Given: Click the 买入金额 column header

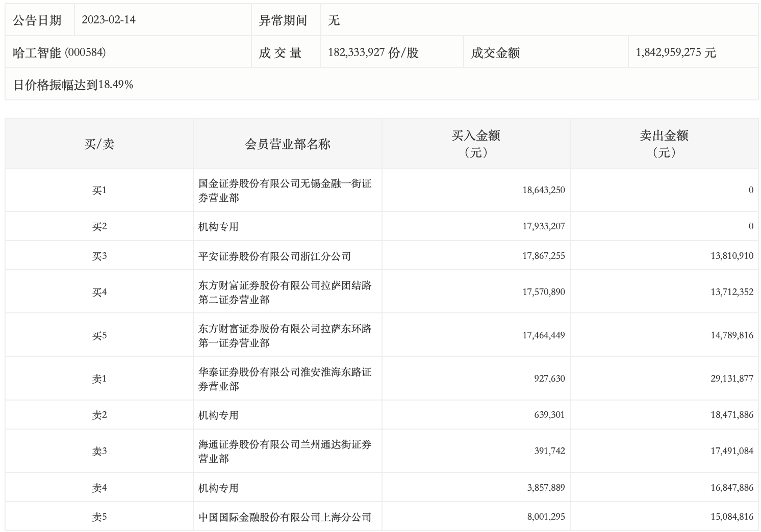Looking at the screenshot, I should click(476, 144).
